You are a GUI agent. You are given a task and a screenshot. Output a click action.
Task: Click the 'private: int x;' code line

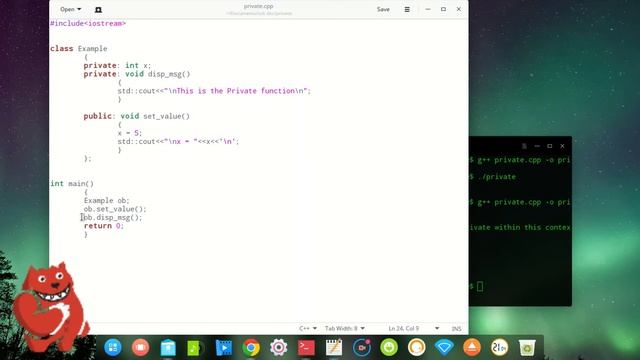[x=117, y=65]
